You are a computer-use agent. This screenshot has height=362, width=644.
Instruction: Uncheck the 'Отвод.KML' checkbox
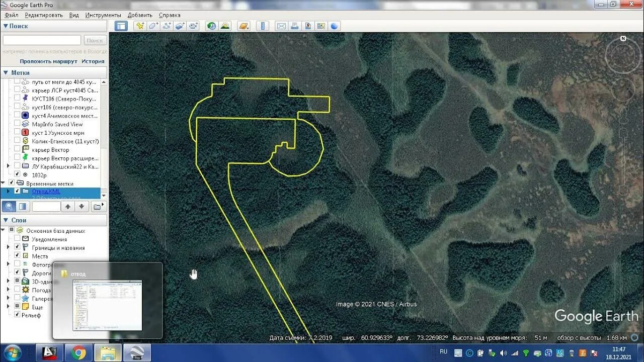(17, 192)
